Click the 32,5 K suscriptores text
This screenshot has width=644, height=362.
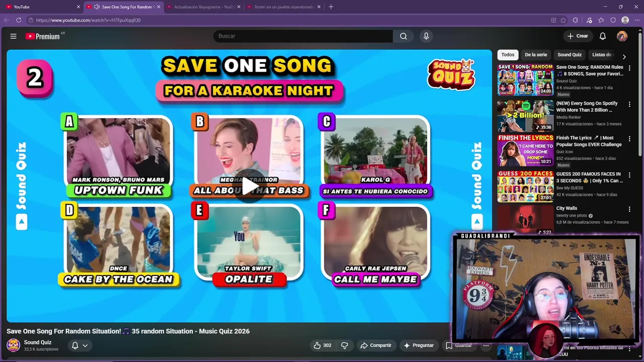tap(41, 349)
